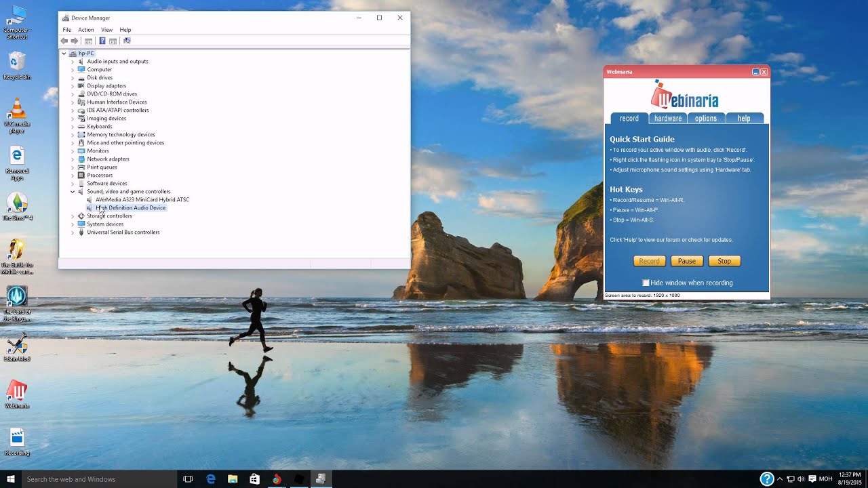The height and width of the screenshot is (488, 868).
Task: Select The Sims 4 desktop icon
Action: point(17,207)
